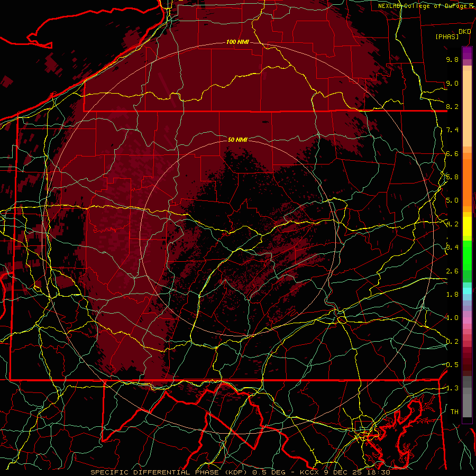The height and width of the screenshot is (476, 476).
Task: Select the DKD product label above the scale
Action: tap(465, 32)
